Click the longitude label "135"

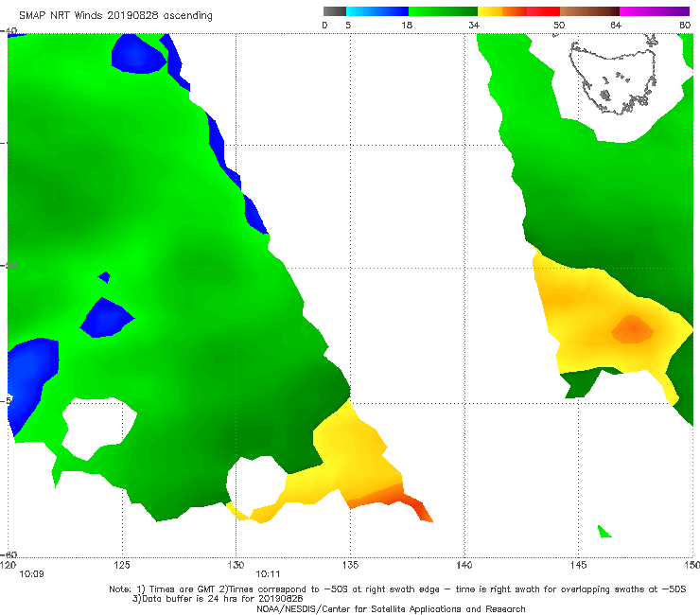point(350,565)
